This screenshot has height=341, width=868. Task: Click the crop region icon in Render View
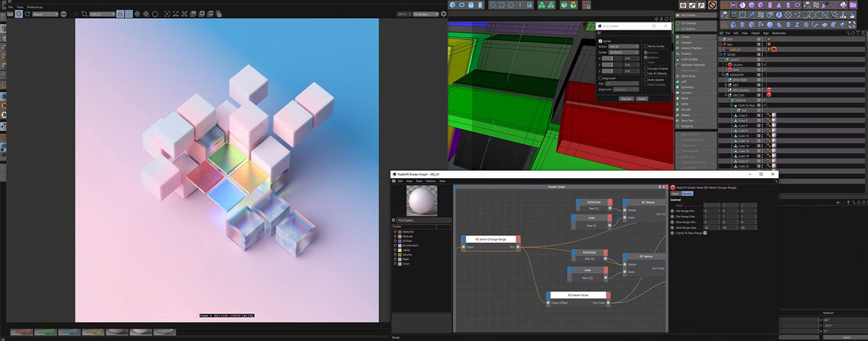click(84, 14)
